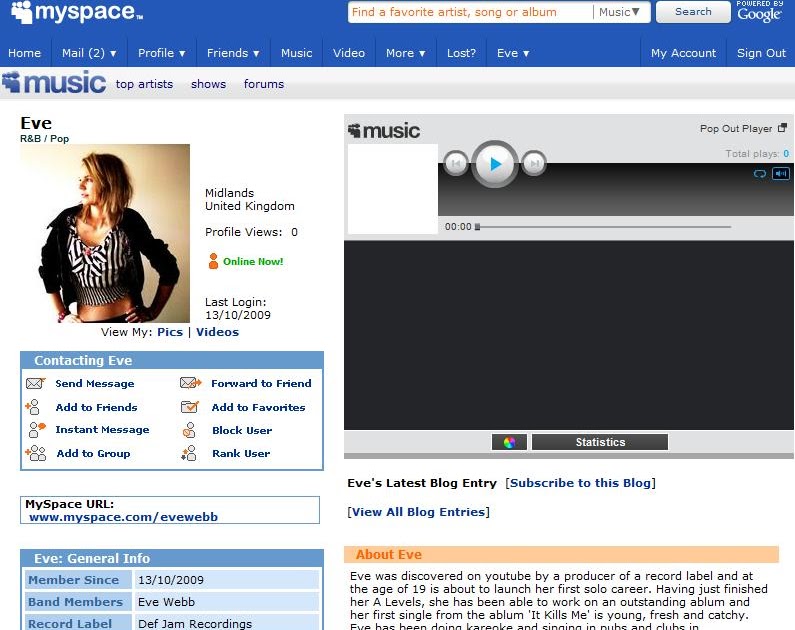Click the Rank User link
The height and width of the screenshot is (630, 795).
(241, 453)
